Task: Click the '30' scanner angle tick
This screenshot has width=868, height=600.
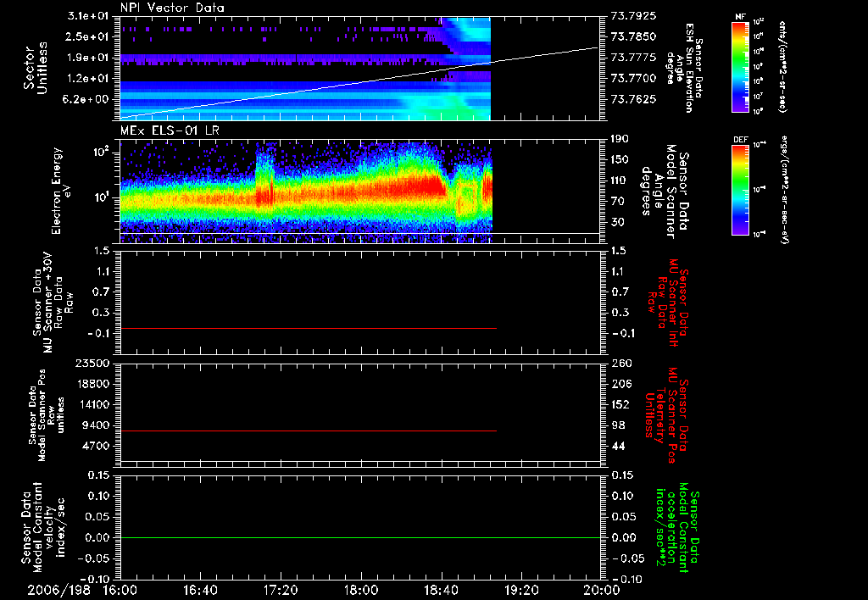Action: [618, 222]
